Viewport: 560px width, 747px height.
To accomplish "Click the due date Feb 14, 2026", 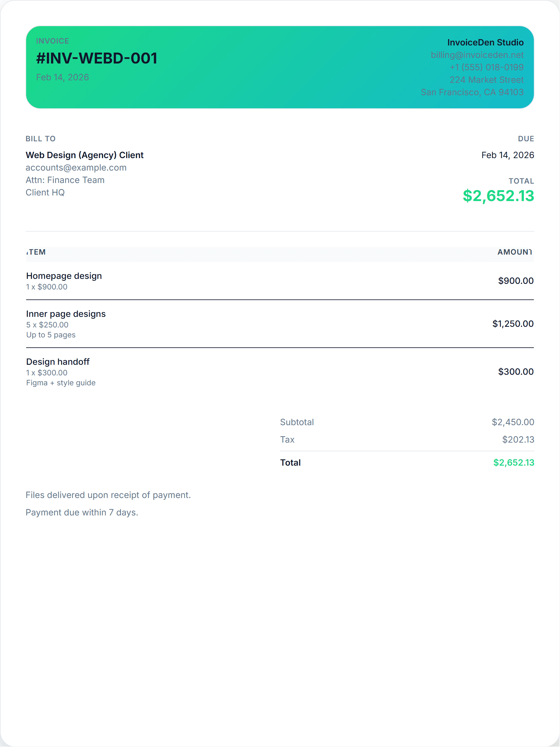I will coord(507,155).
